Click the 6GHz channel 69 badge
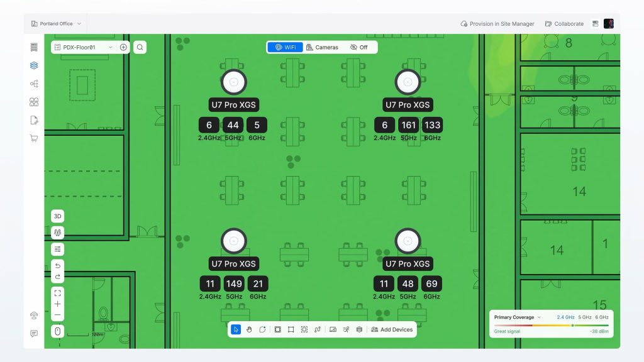 click(431, 283)
